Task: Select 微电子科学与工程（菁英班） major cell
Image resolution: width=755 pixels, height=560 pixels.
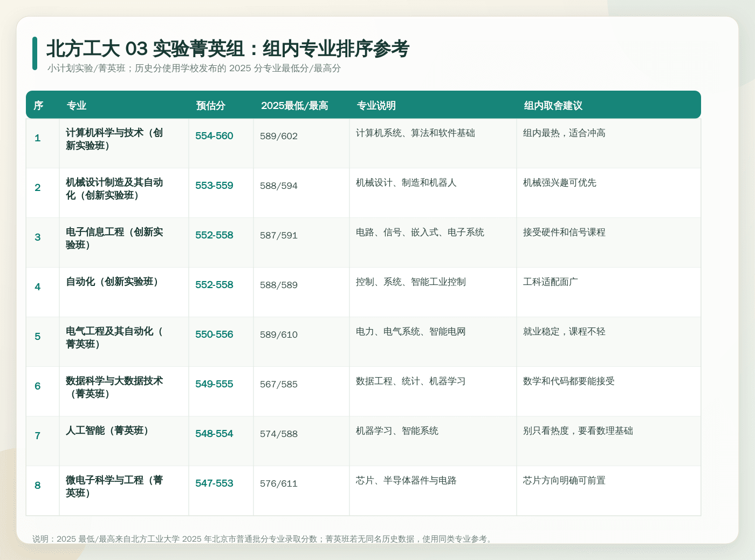Action: click(114, 487)
